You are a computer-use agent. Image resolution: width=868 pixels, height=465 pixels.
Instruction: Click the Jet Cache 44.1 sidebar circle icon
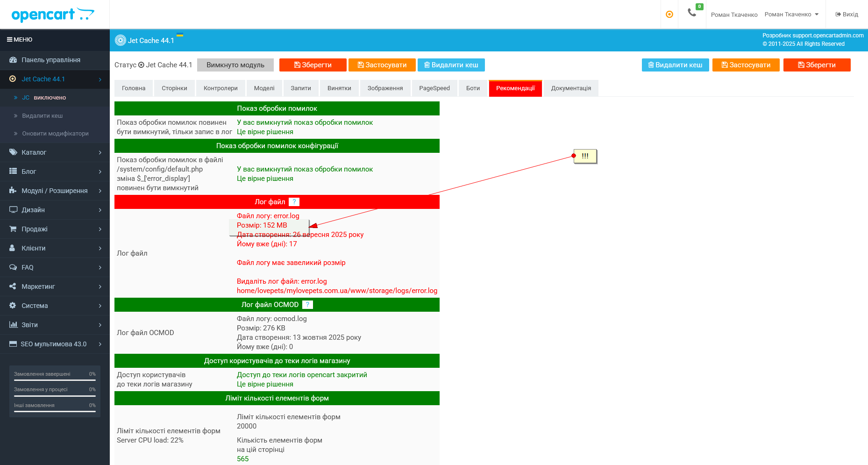click(13, 79)
